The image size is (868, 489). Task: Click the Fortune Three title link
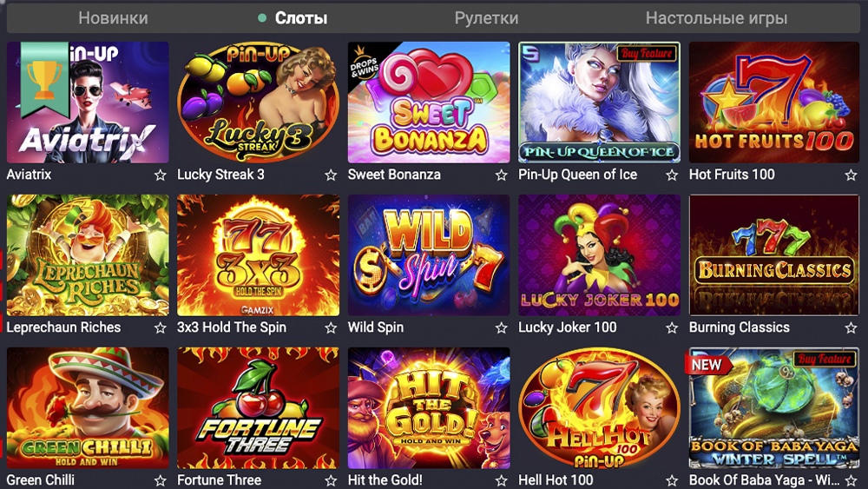point(220,479)
